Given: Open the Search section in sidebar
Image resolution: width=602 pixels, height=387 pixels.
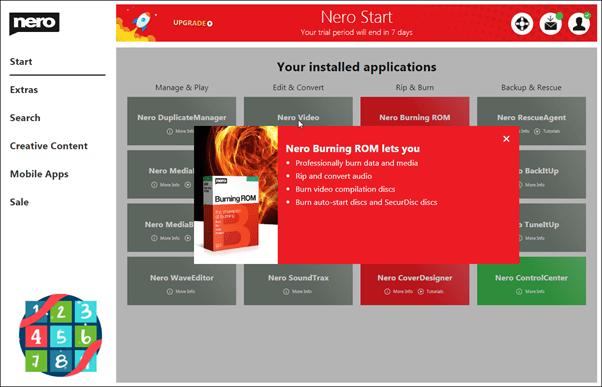Looking at the screenshot, I should [25, 118].
